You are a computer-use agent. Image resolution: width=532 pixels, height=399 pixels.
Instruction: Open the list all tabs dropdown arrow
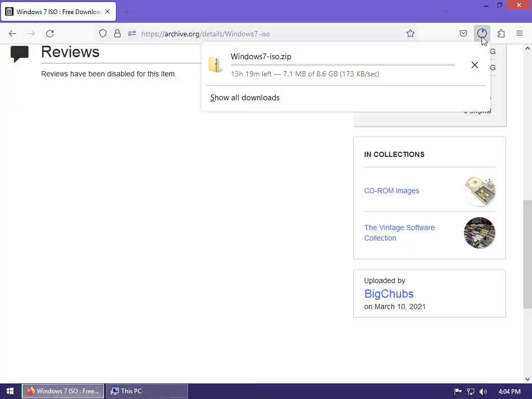(445, 12)
